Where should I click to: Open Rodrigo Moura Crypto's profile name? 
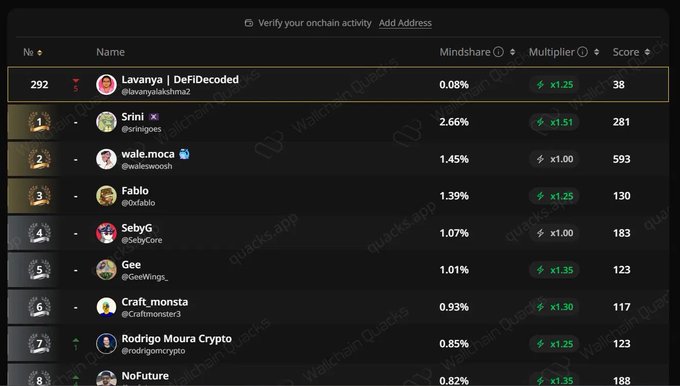[x=177, y=338]
